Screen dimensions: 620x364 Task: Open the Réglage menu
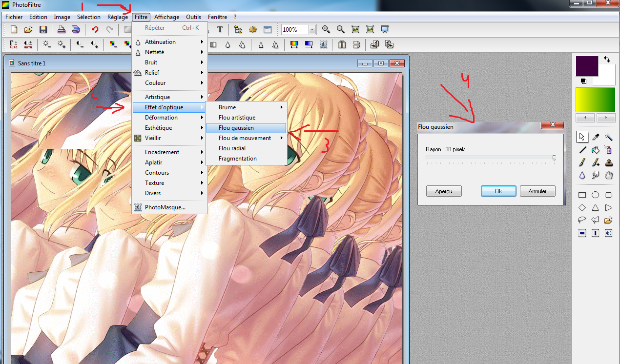click(x=118, y=17)
